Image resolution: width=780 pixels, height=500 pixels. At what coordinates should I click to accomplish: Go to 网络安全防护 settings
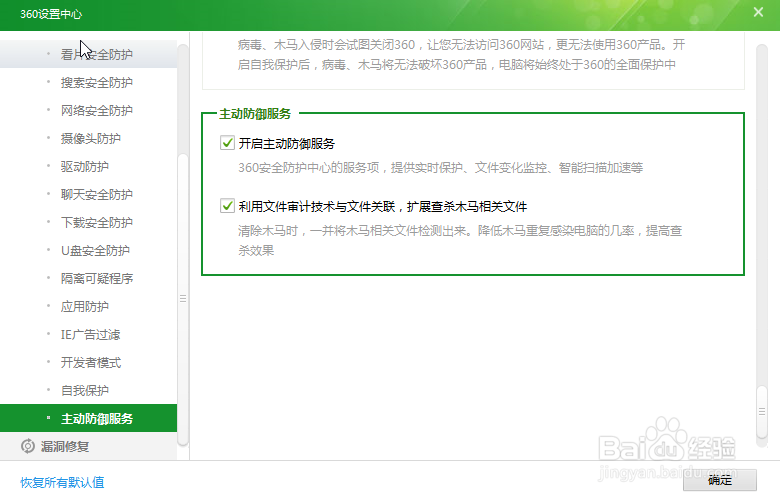(89, 110)
